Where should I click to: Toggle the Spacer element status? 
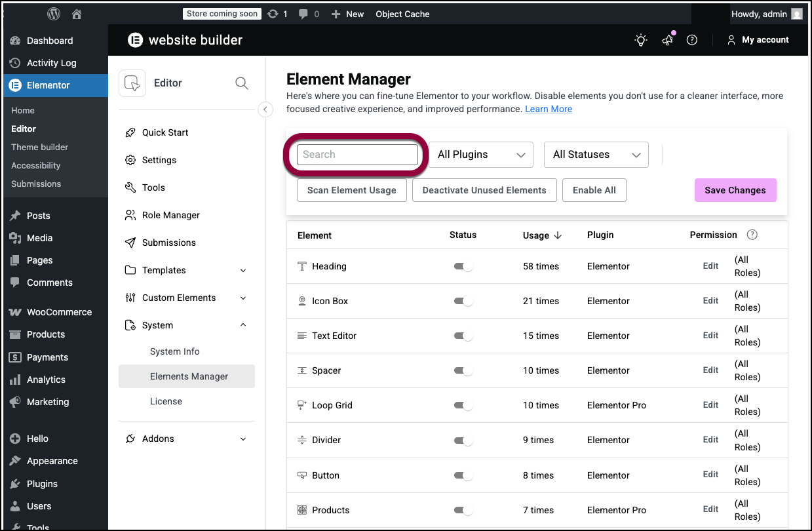[x=463, y=370]
